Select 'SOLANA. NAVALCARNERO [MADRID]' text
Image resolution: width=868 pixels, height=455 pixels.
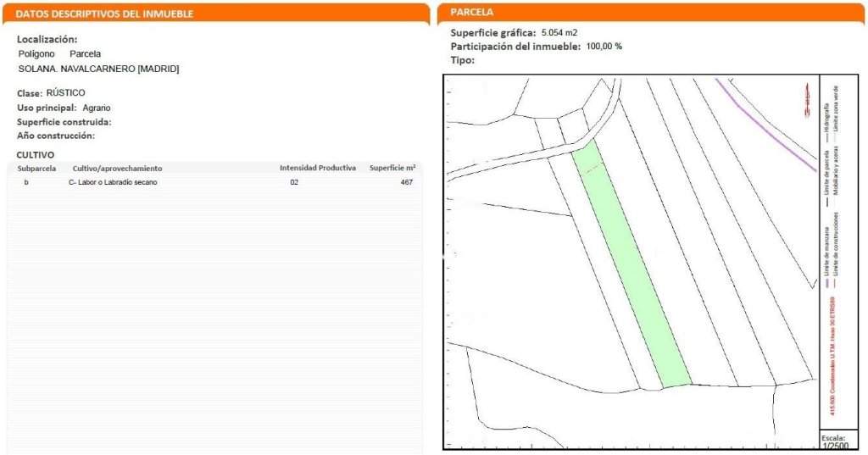point(98,69)
